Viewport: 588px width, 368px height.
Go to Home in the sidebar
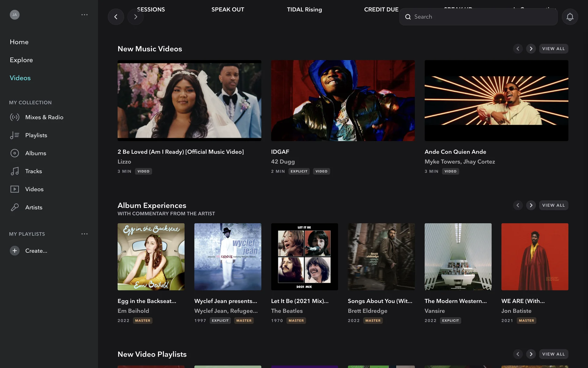click(x=19, y=42)
